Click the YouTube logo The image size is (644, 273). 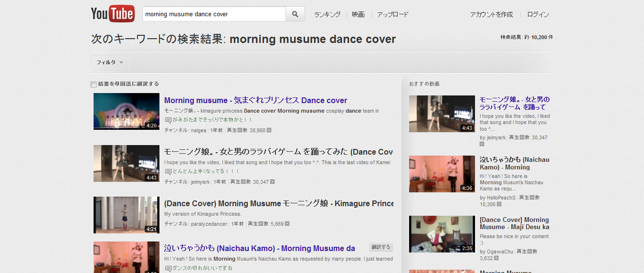[113, 14]
